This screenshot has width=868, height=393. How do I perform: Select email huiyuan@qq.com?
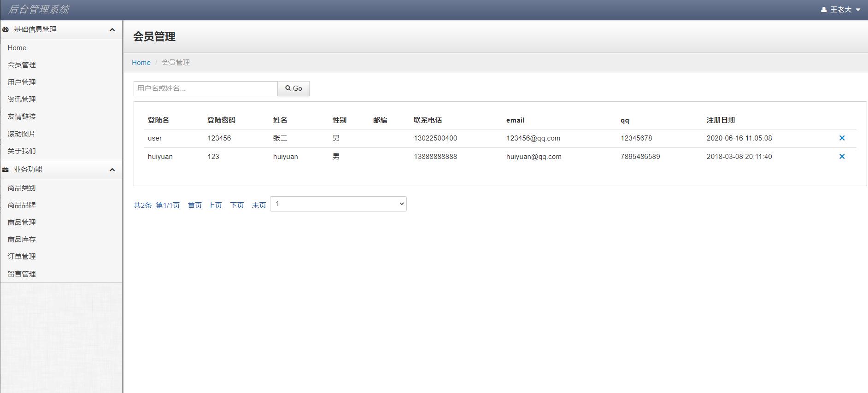coord(534,157)
